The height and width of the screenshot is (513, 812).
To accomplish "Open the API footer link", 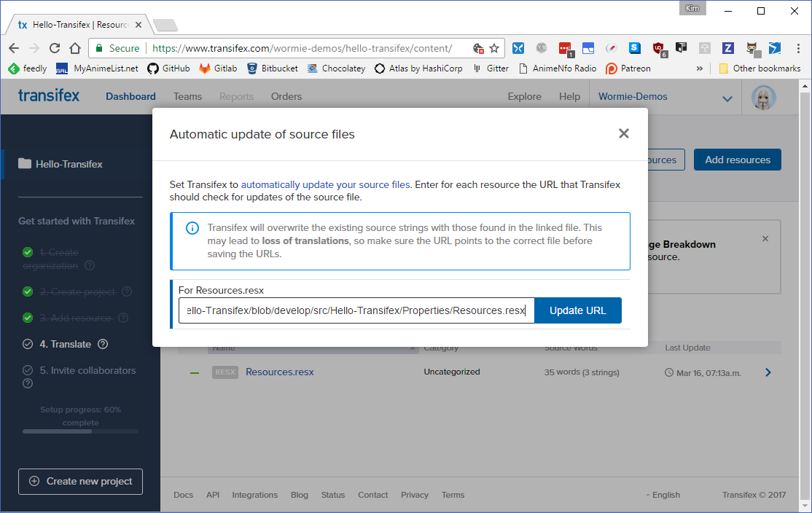I will coord(213,495).
